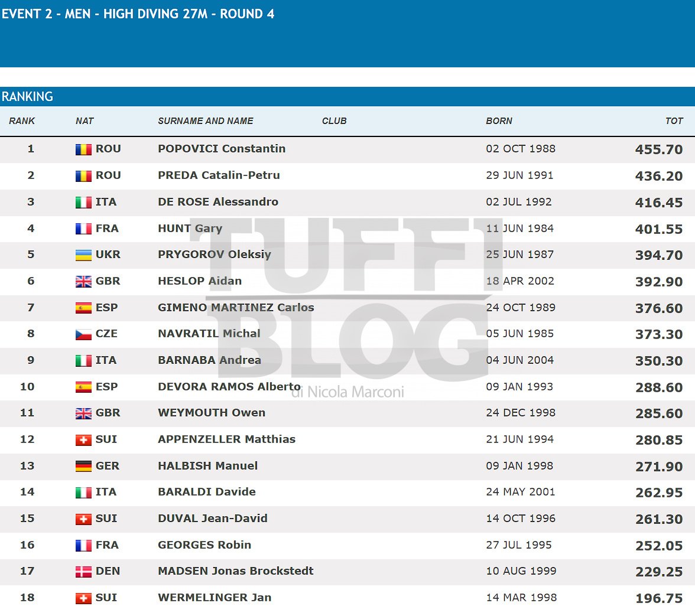The image size is (695, 616).
Task: Select the name DE ROSE Alessandro
Action: click(218, 202)
